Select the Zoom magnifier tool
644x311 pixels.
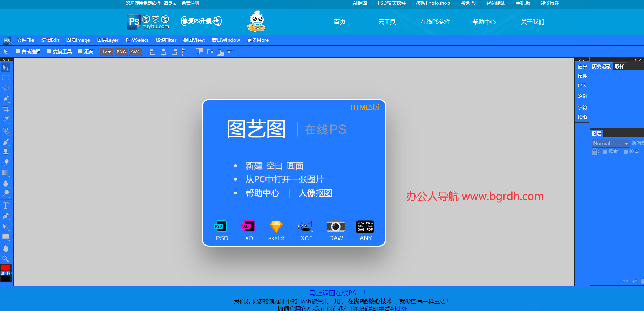(6, 259)
